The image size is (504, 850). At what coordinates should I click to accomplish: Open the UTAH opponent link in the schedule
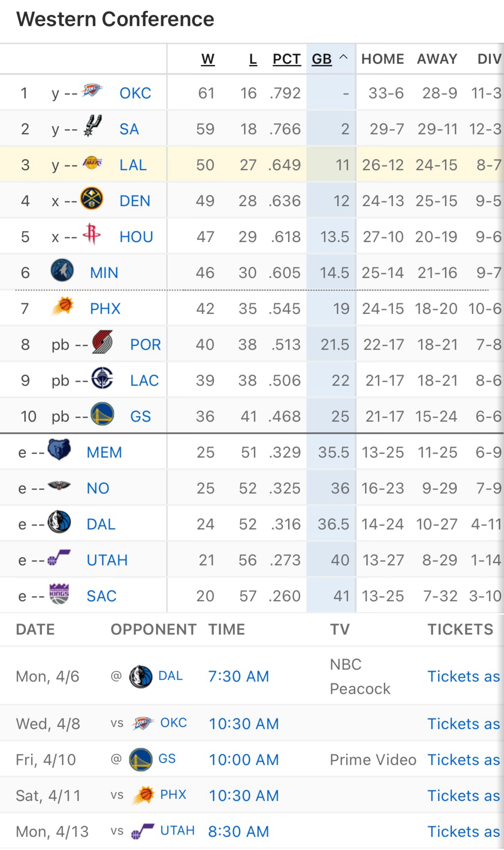point(177,830)
